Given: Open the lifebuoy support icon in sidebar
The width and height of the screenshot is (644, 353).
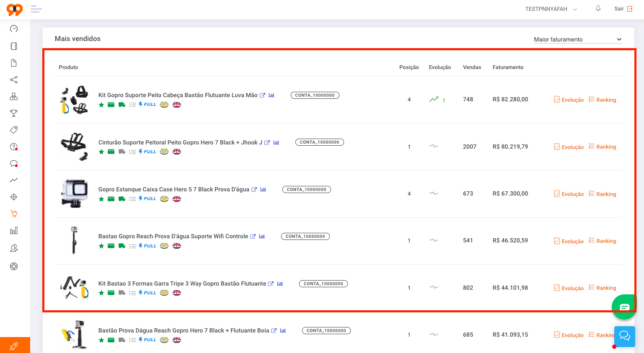Looking at the screenshot, I should tap(14, 266).
